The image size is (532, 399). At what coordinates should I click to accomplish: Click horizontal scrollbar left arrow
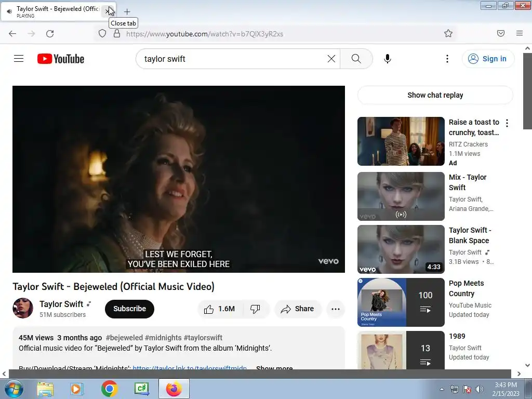(4, 374)
